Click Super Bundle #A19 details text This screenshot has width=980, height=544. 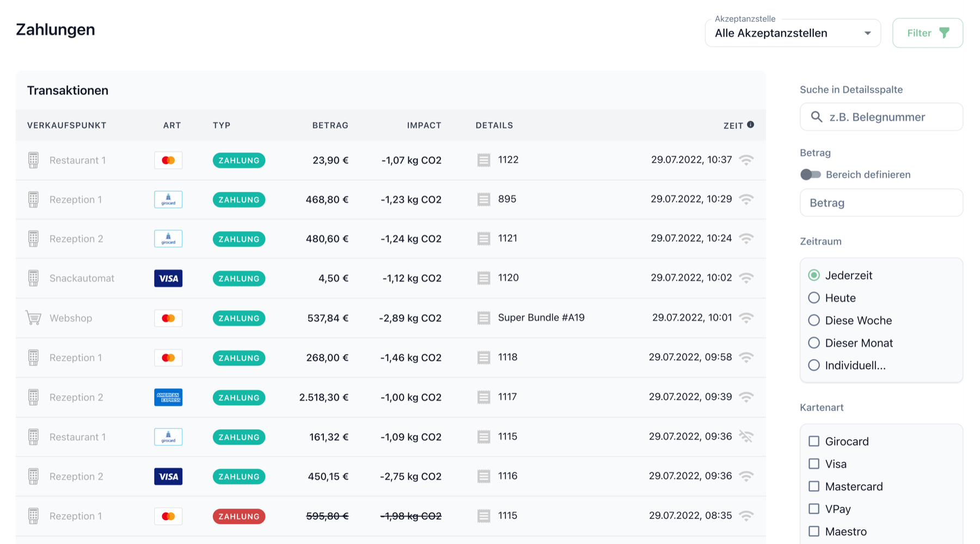pyautogui.click(x=541, y=318)
